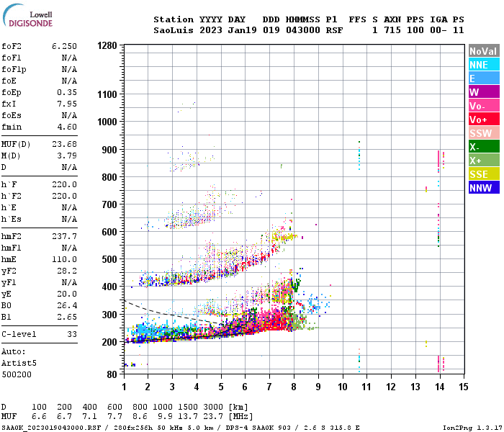Viewport: 504px width, 432px height.
Task: Select the NNE cyan legend swatch
Action: 484,65
